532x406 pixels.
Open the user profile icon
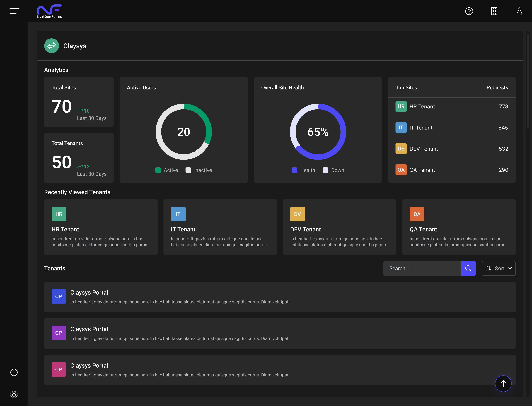(x=519, y=11)
